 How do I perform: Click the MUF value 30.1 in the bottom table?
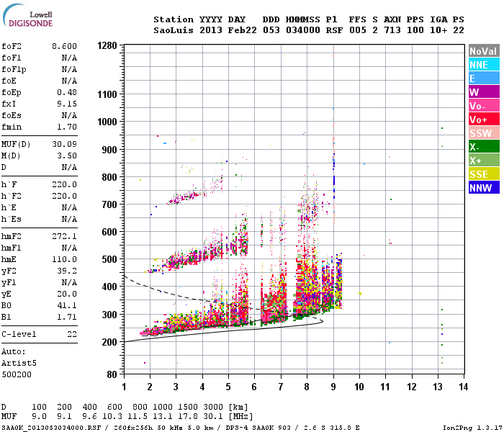click(213, 417)
